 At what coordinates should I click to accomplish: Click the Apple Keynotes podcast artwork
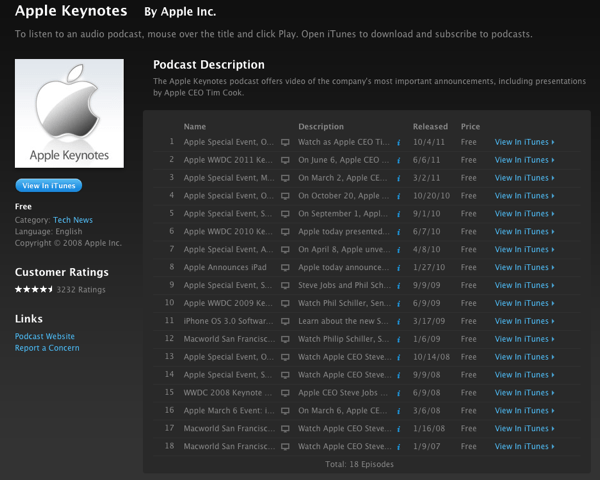[x=70, y=113]
